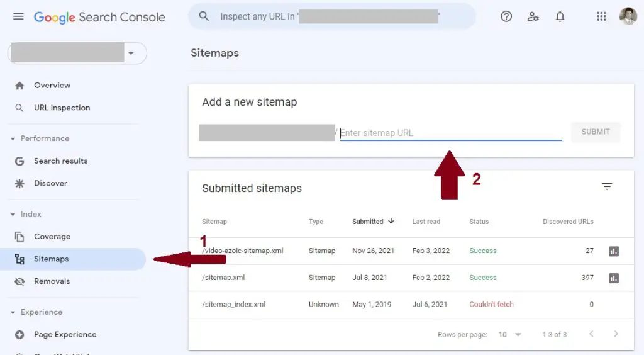Open Search results report
This screenshot has height=355, width=644.
(x=61, y=161)
